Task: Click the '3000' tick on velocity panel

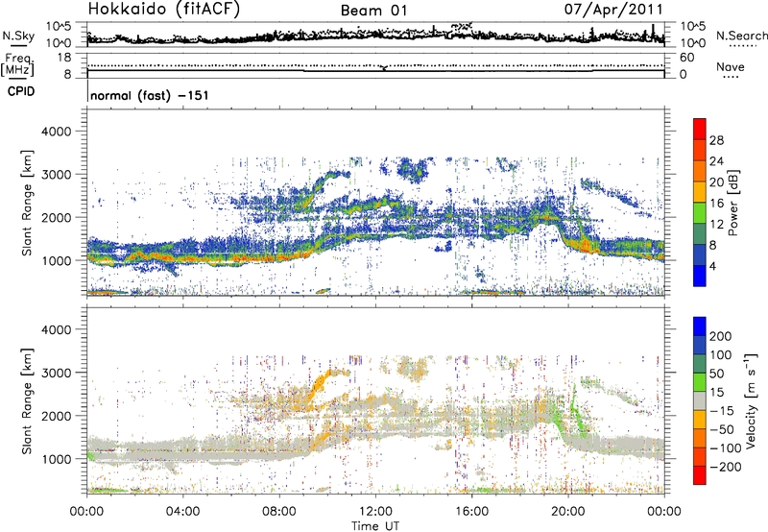Action: (56, 373)
